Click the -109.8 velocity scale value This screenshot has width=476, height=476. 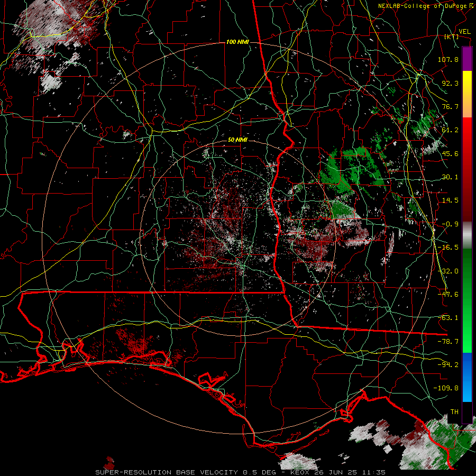pyautogui.click(x=446, y=388)
